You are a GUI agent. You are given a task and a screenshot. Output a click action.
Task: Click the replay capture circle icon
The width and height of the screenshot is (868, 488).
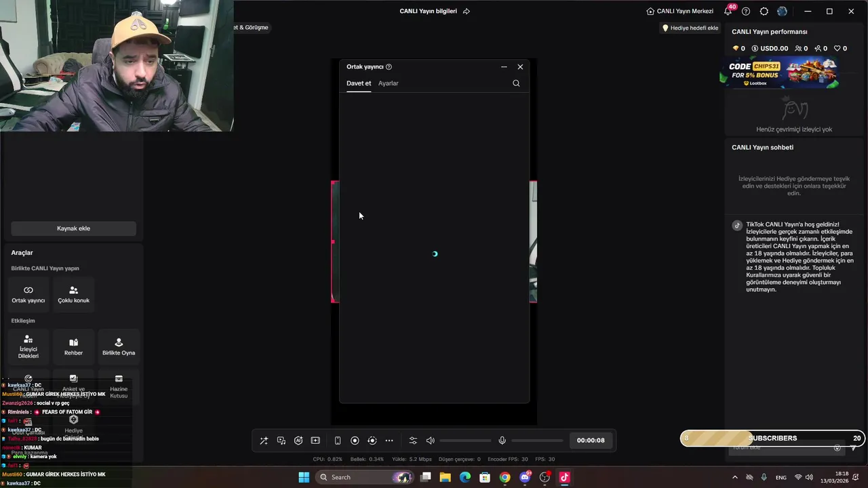click(x=372, y=441)
